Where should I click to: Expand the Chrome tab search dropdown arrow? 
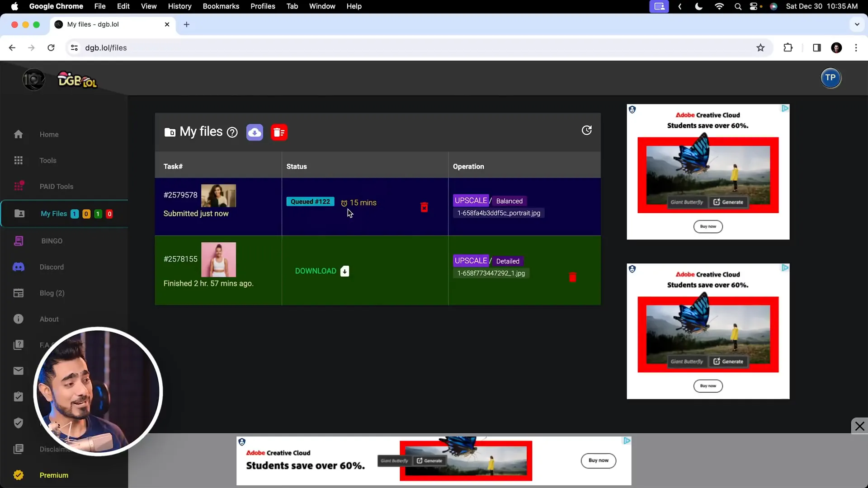click(x=857, y=24)
